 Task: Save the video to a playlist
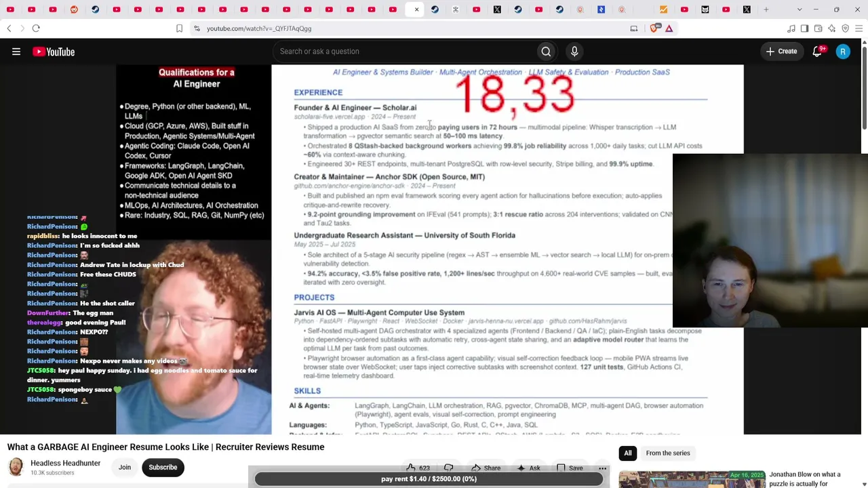click(570, 468)
